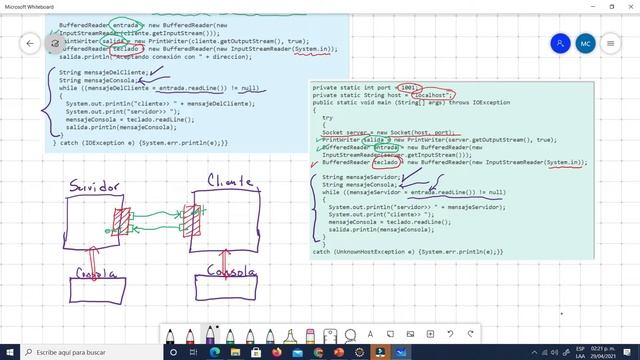Open Cortana from the taskbar
The image size is (640, 360).
coord(173,352)
